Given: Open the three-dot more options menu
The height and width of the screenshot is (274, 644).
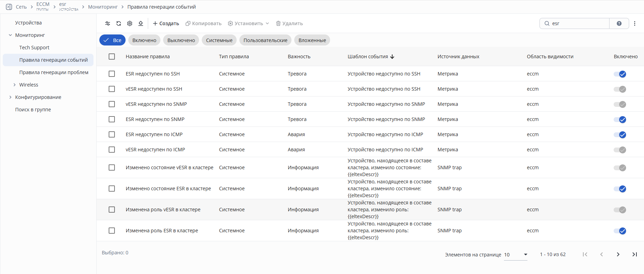Looking at the screenshot, I should [x=635, y=23].
